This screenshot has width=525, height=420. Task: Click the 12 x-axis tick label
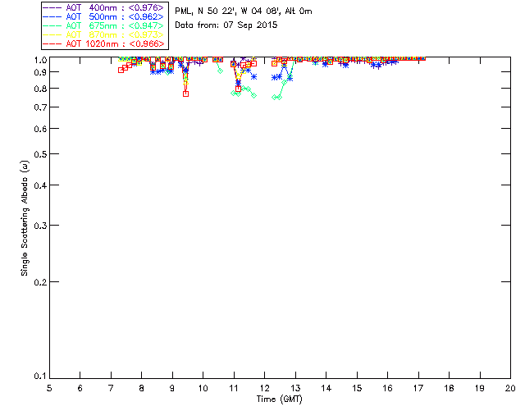264,389
